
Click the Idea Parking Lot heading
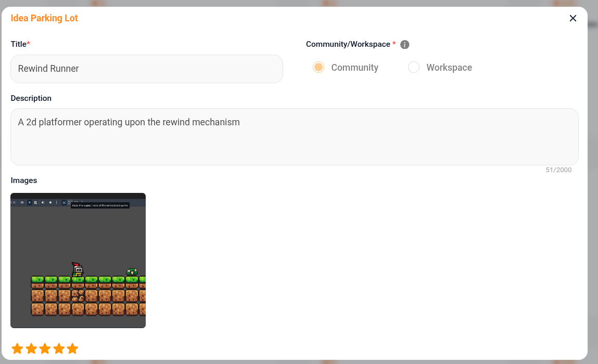click(44, 18)
